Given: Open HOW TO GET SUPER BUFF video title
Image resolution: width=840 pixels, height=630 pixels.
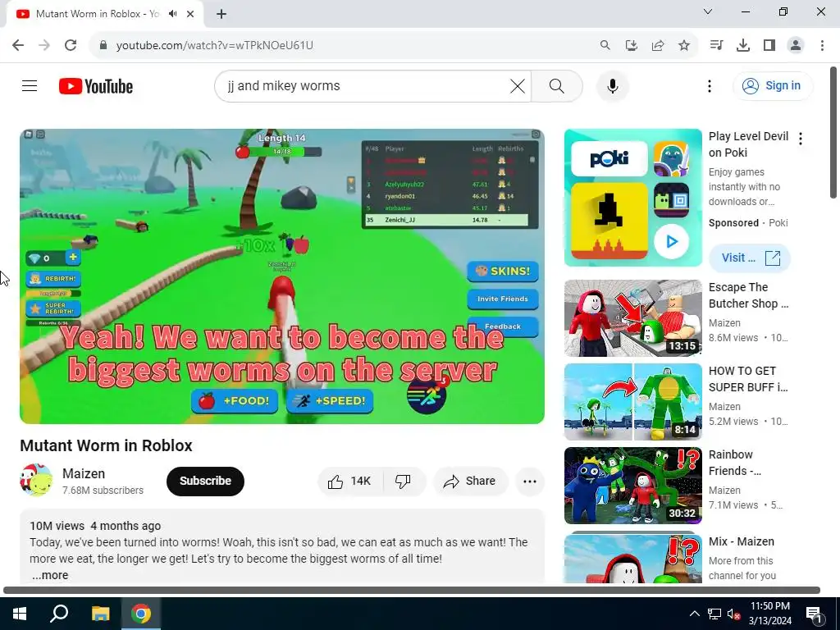Looking at the screenshot, I should pyautogui.click(x=748, y=379).
